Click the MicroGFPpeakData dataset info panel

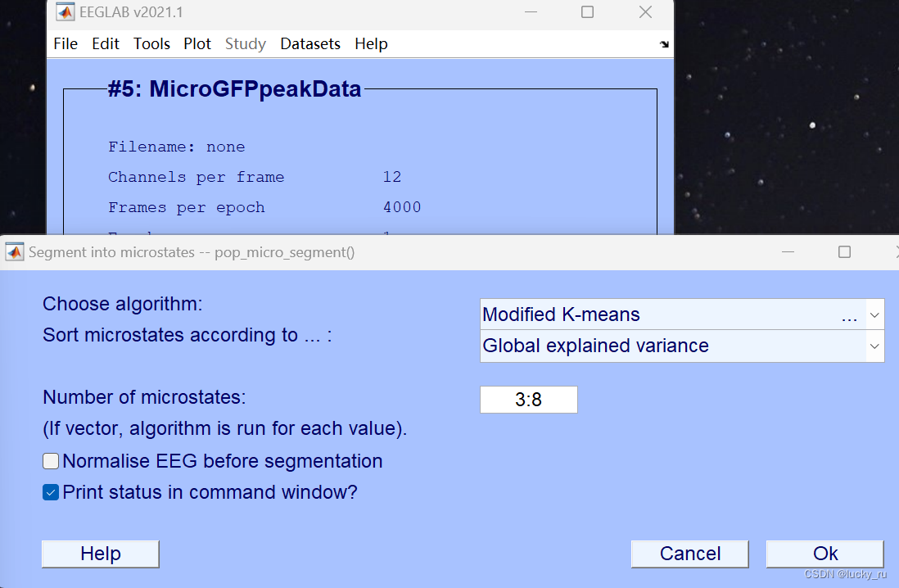tap(360, 156)
